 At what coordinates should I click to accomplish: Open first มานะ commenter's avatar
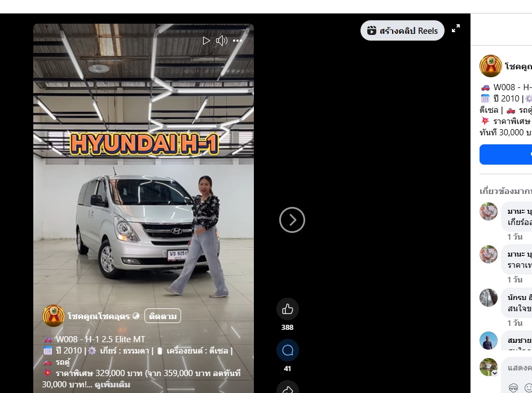[x=489, y=211]
